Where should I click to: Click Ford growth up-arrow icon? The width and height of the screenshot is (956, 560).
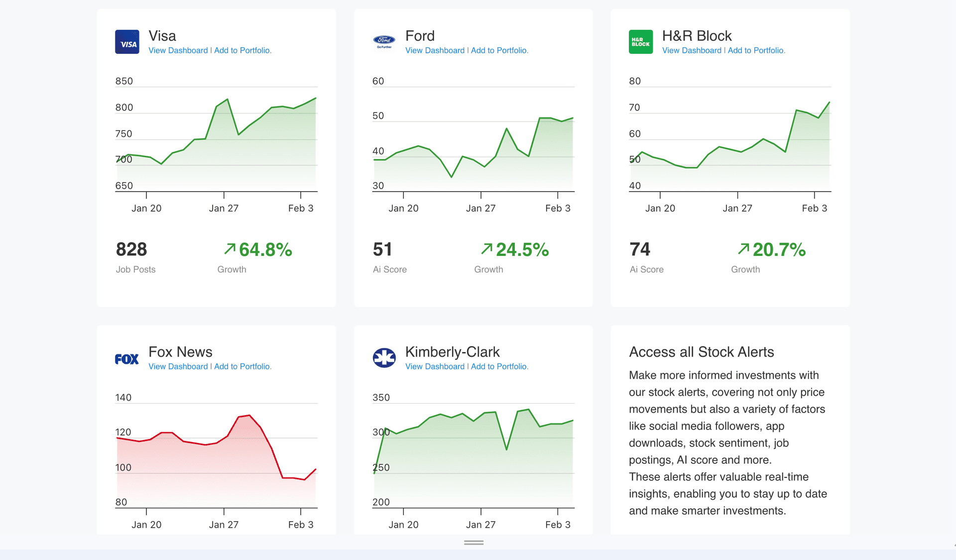tap(486, 248)
